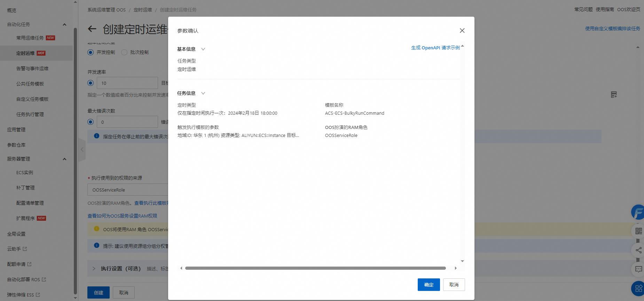The width and height of the screenshot is (644, 301).
Task: Collapse the 任务信息 section chevron
Action: tap(203, 93)
